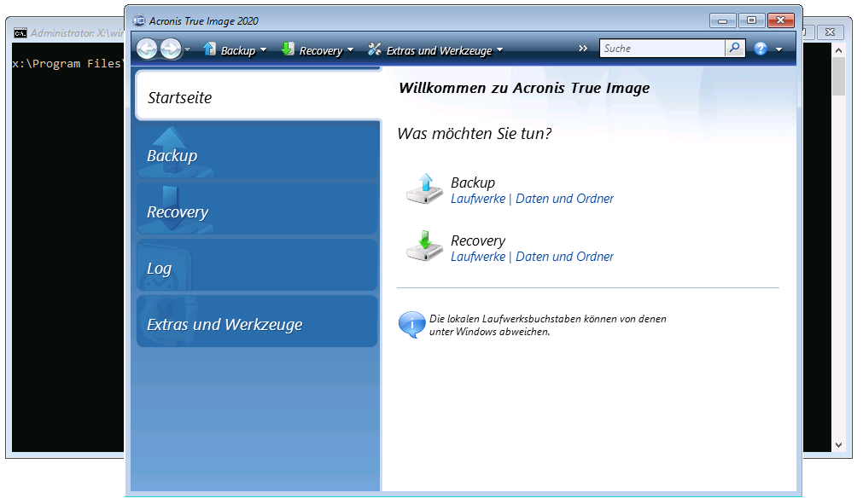
Task: Open the Backup sidebar section
Action: click(x=257, y=154)
